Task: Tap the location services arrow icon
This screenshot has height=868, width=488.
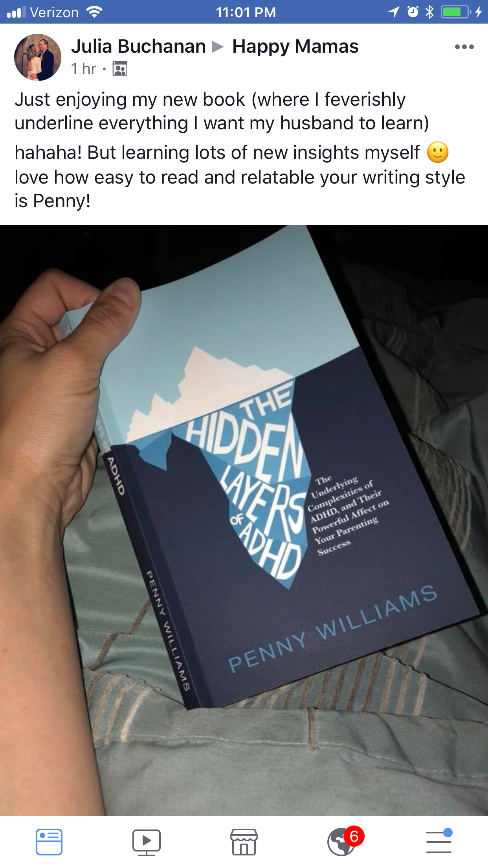Action: [394, 12]
